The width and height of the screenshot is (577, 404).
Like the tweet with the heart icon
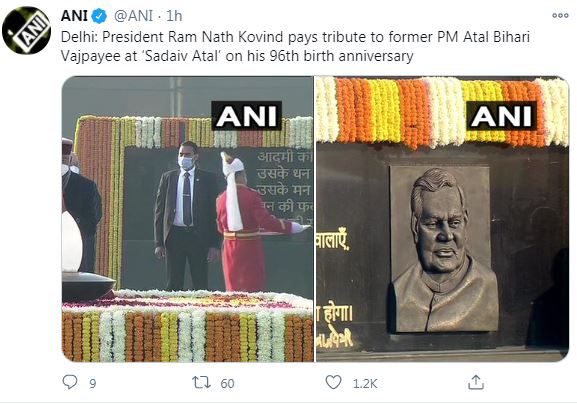click(x=333, y=383)
